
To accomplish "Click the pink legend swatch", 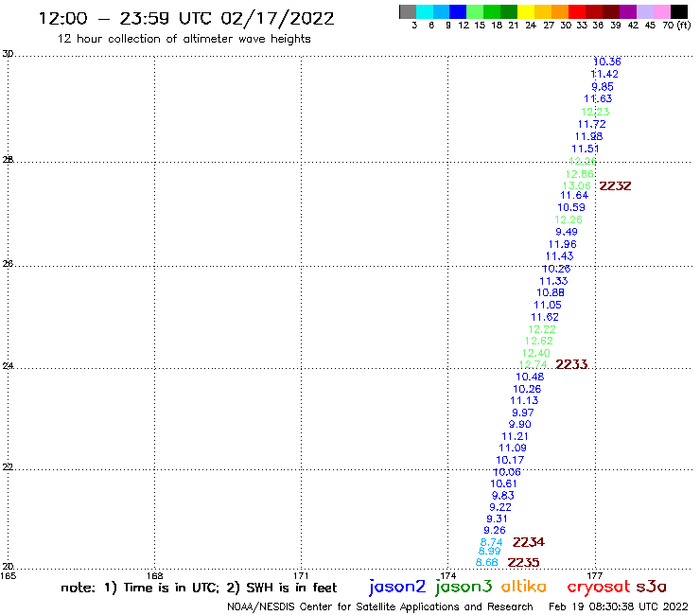I will click(660, 11).
